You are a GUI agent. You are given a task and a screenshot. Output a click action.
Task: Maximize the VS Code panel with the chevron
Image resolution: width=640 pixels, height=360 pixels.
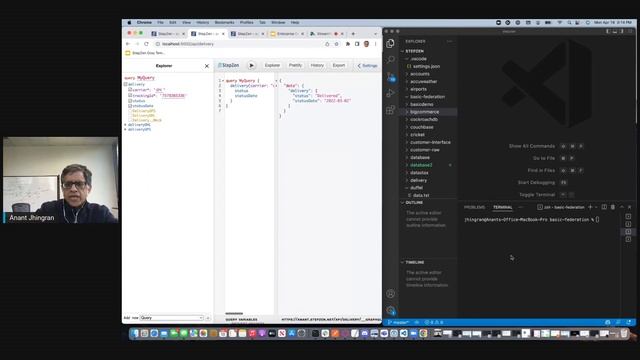point(622,207)
